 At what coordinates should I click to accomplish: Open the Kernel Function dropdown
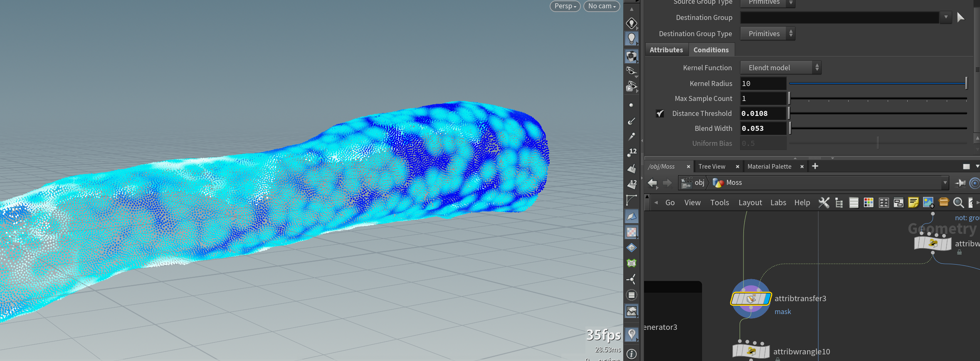(x=780, y=68)
